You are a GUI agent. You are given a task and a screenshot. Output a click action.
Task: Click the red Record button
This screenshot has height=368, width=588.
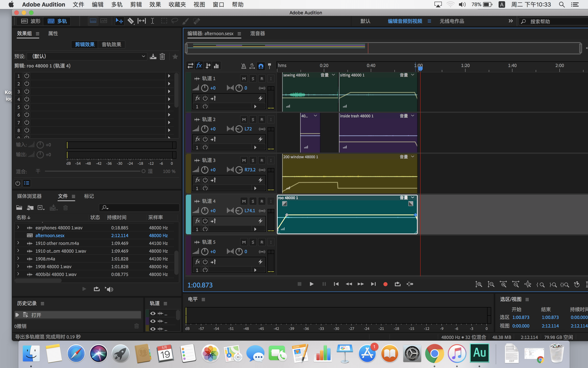[x=385, y=284]
